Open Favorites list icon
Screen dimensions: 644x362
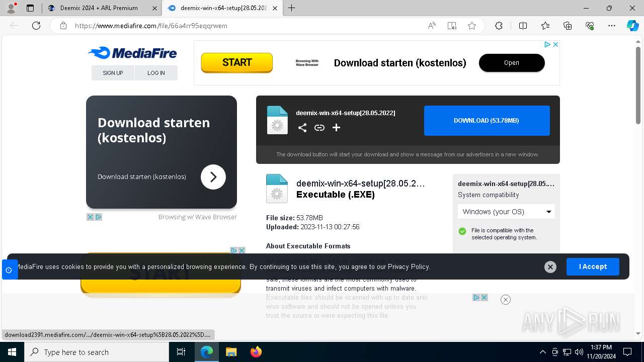545,26
